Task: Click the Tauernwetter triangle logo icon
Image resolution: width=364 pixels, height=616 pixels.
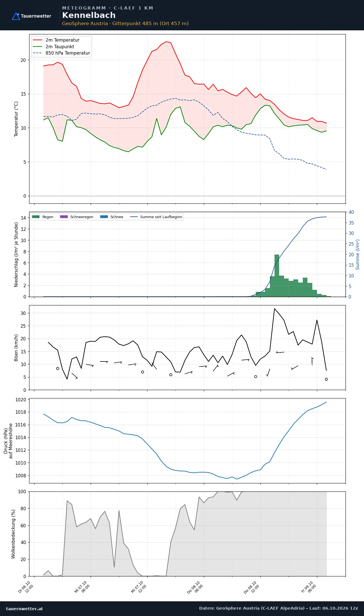Action: point(16,16)
